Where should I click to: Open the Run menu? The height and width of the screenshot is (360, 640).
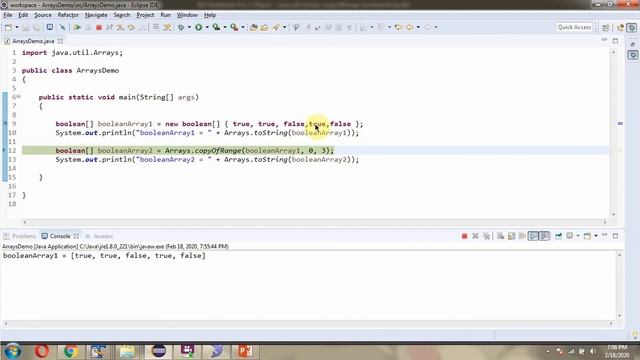pos(165,15)
